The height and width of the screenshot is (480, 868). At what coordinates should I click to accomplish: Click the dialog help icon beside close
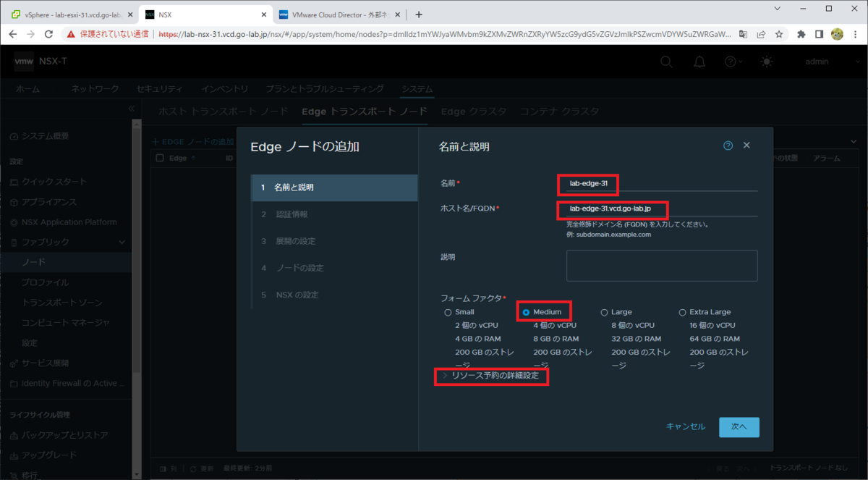tap(728, 146)
